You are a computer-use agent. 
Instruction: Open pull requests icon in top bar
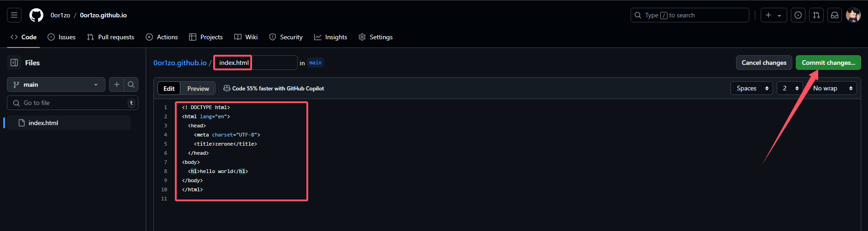(x=816, y=15)
